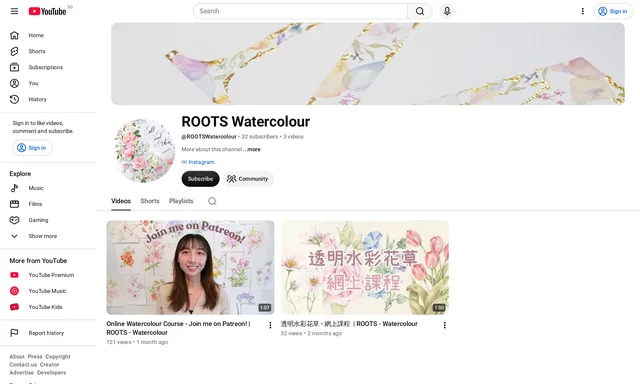
Task: Explore Gaming category
Action: [x=48, y=220]
